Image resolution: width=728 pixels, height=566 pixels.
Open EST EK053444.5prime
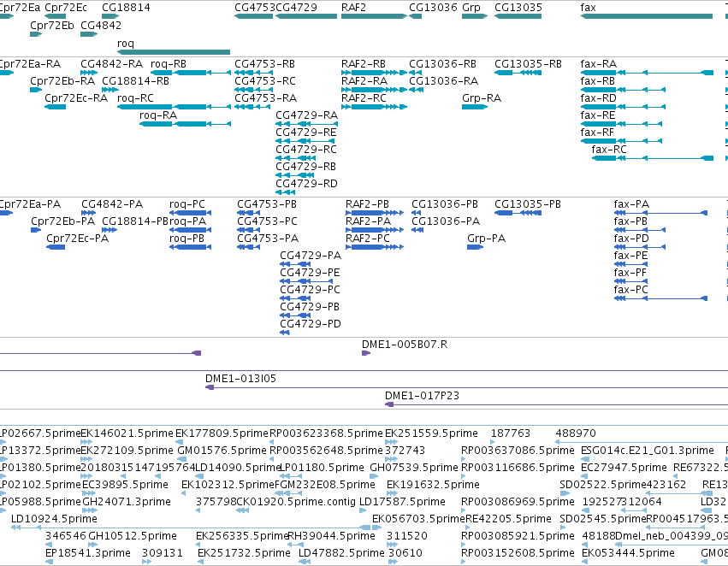[x=628, y=553]
